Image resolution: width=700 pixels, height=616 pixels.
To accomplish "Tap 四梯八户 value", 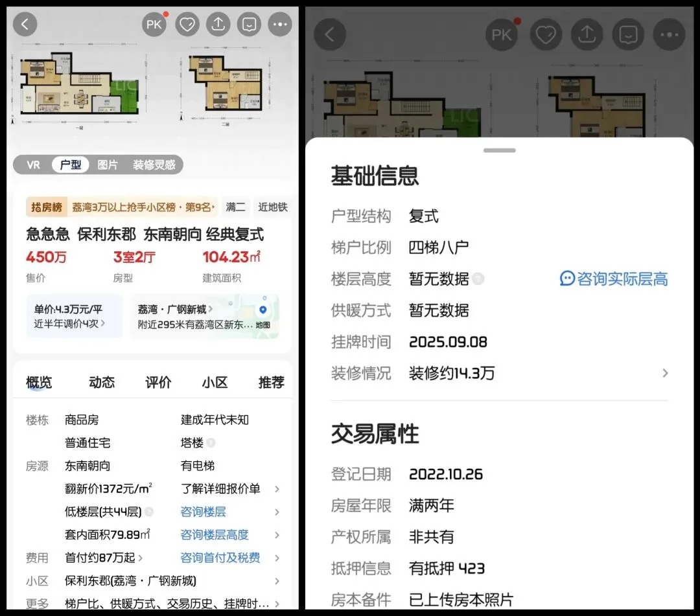I will click(439, 247).
